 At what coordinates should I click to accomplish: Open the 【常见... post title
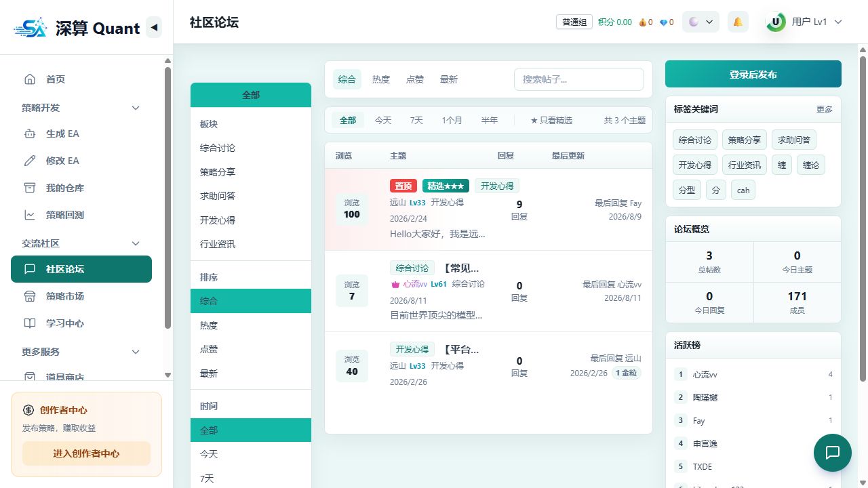click(x=462, y=268)
